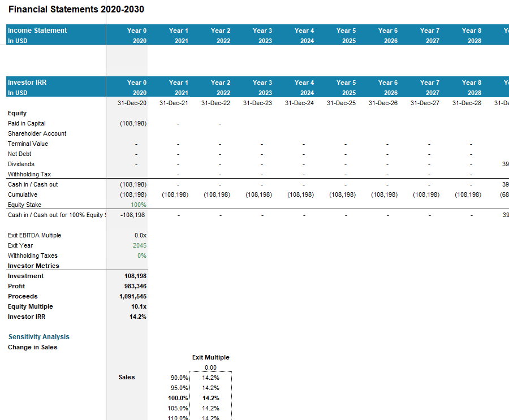The height and width of the screenshot is (420, 509).
Task: Click the Shareholder Account row label
Action: (37, 133)
